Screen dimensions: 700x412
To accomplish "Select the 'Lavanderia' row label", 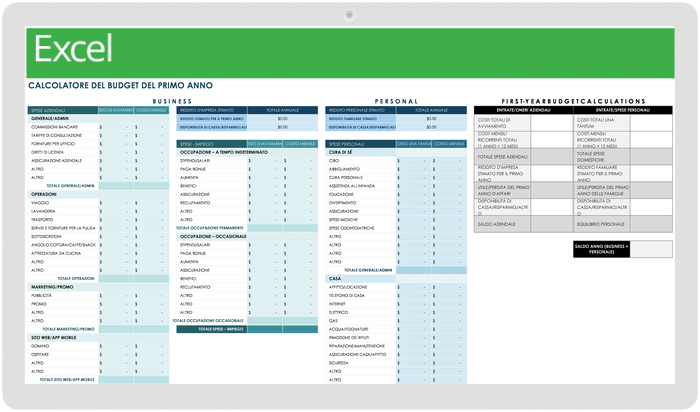I will coord(43,212).
